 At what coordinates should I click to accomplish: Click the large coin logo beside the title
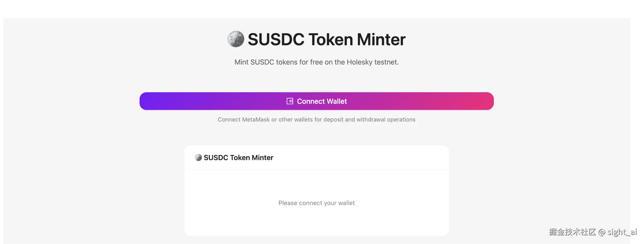(x=236, y=39)
